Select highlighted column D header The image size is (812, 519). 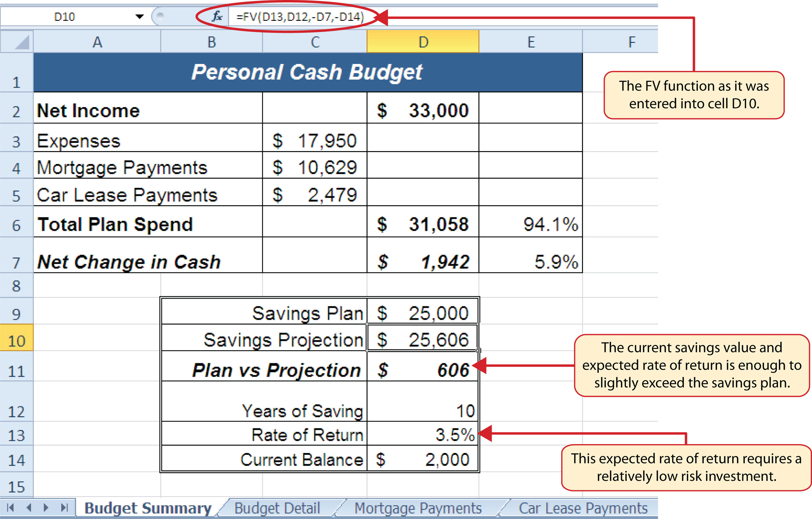pos(423,42)
